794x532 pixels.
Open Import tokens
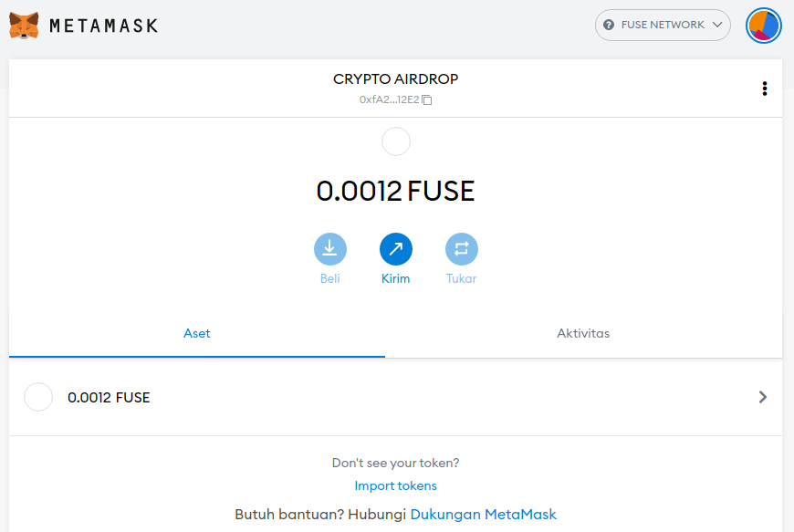[395, 485]
